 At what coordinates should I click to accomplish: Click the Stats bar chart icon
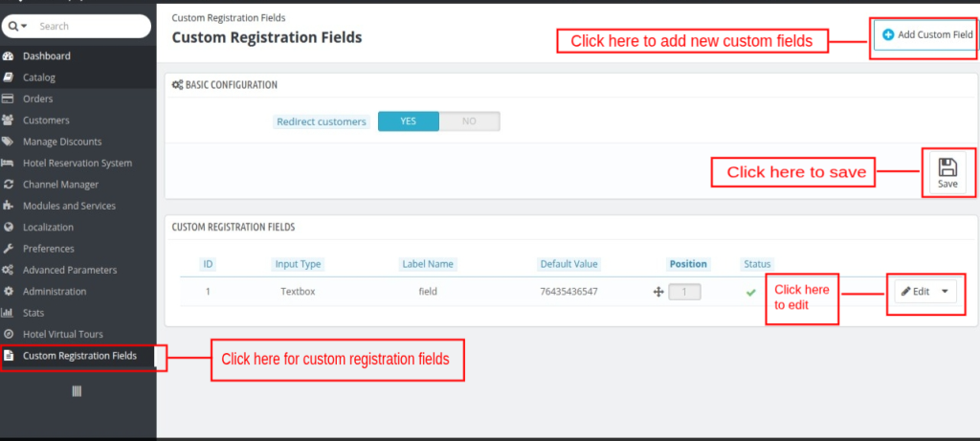coord(8,312)
